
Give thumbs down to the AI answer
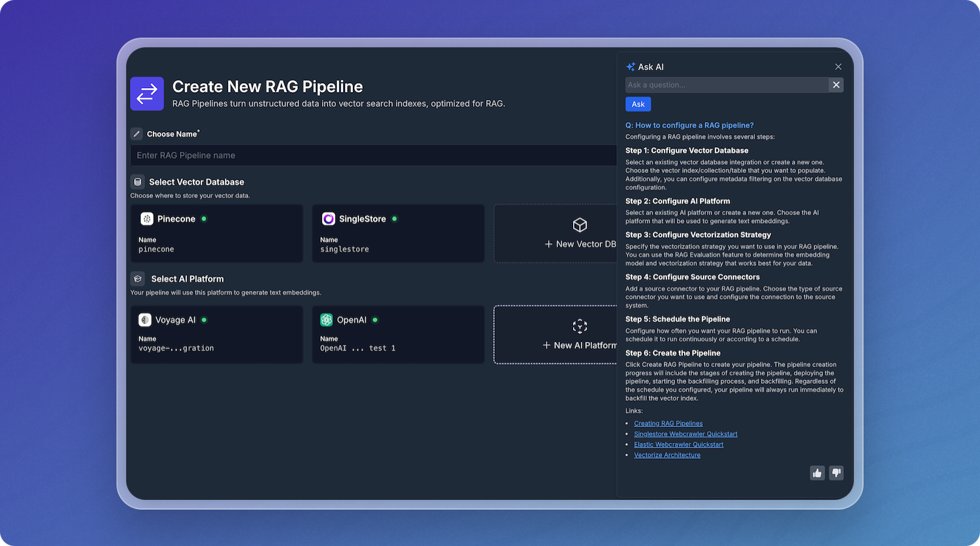(836, 473)
